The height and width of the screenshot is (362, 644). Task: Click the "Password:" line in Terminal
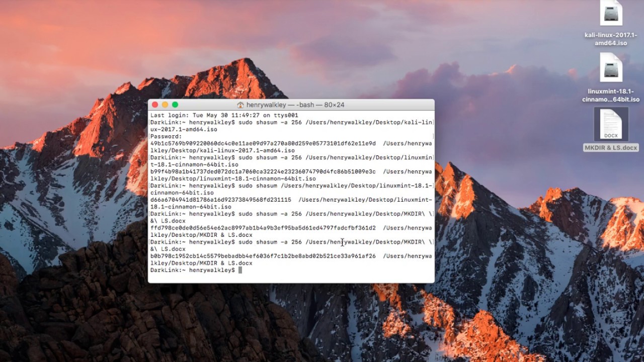(x=166, y=136)
